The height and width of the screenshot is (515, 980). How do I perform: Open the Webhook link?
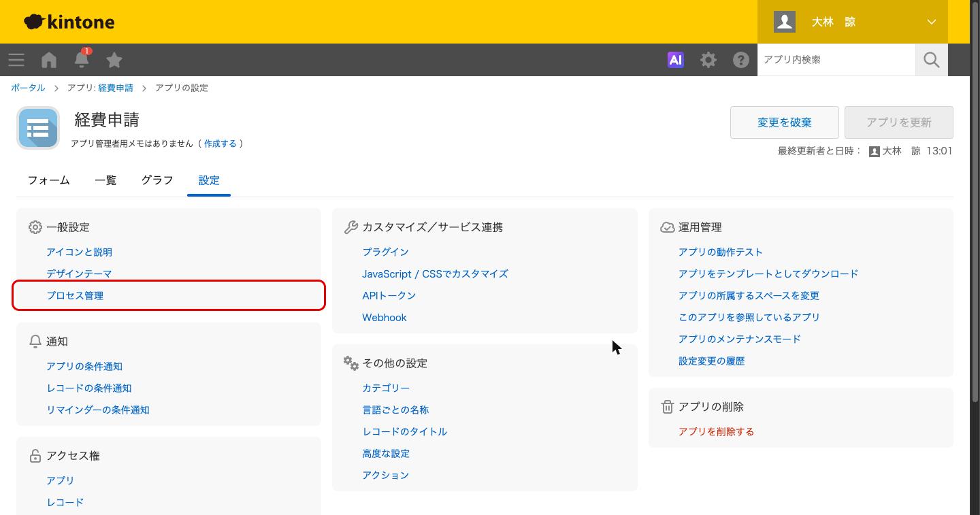pos(385,317)
